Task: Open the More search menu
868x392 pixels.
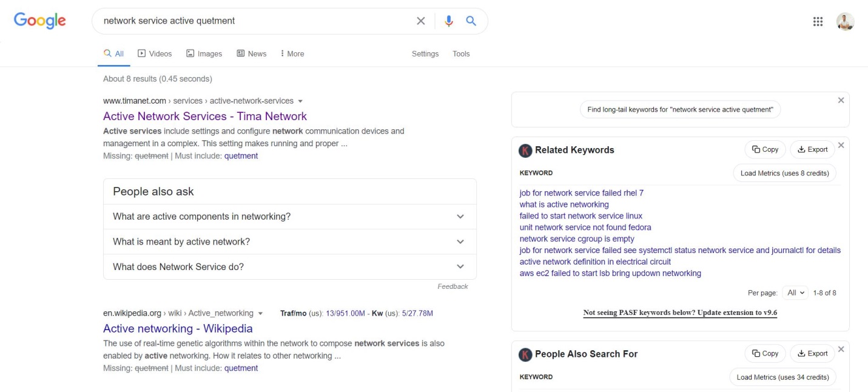Action: [292, 54]
